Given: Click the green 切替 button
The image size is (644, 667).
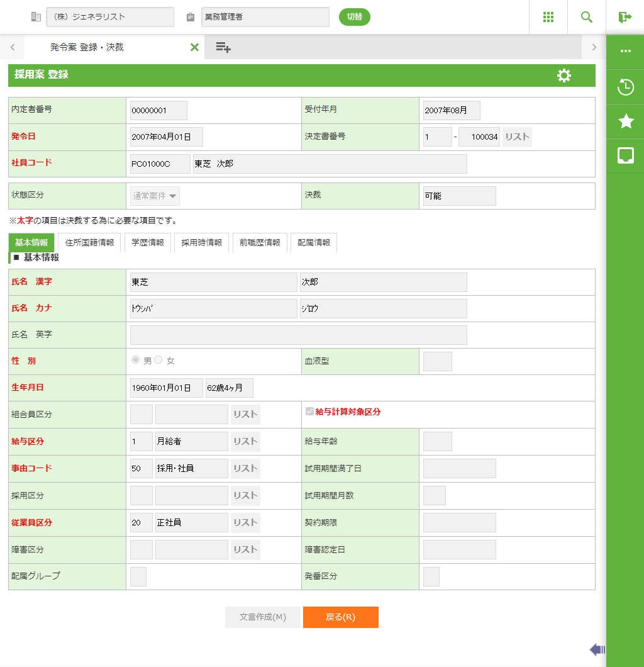Looking at the screenshot, I should pos(355,17).
